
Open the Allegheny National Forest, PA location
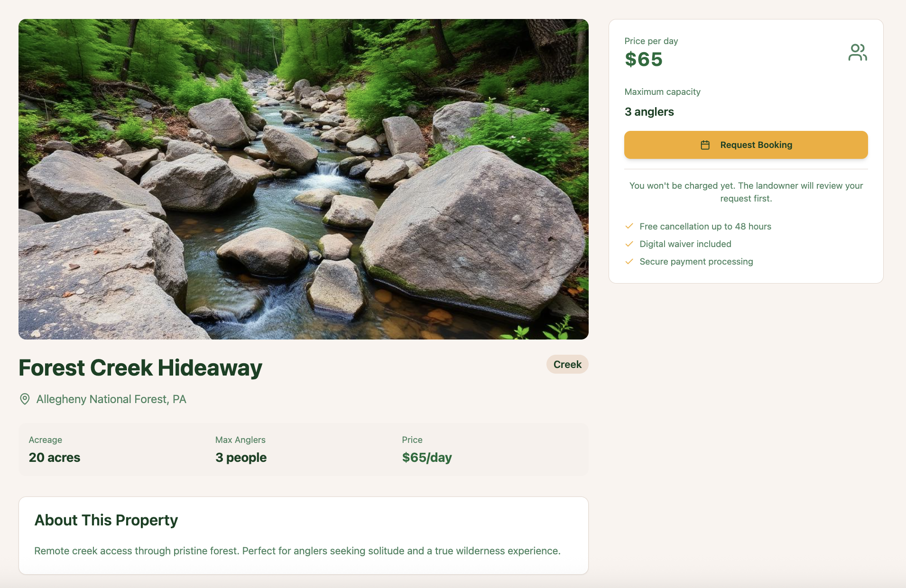(111, 399)
